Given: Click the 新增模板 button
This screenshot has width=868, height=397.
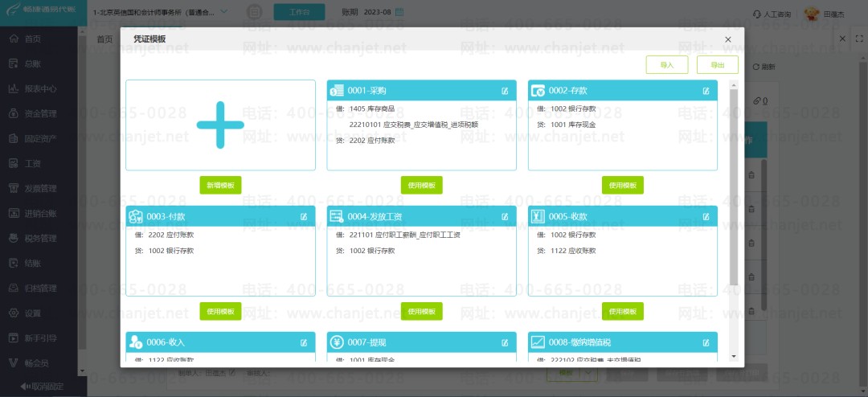Looking at the screenshot, I should click(220, 185).
